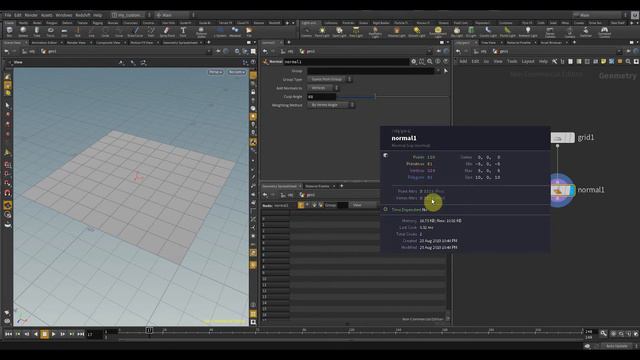
Task: Select the Tube shelf tool
Action: click(37, 32)
